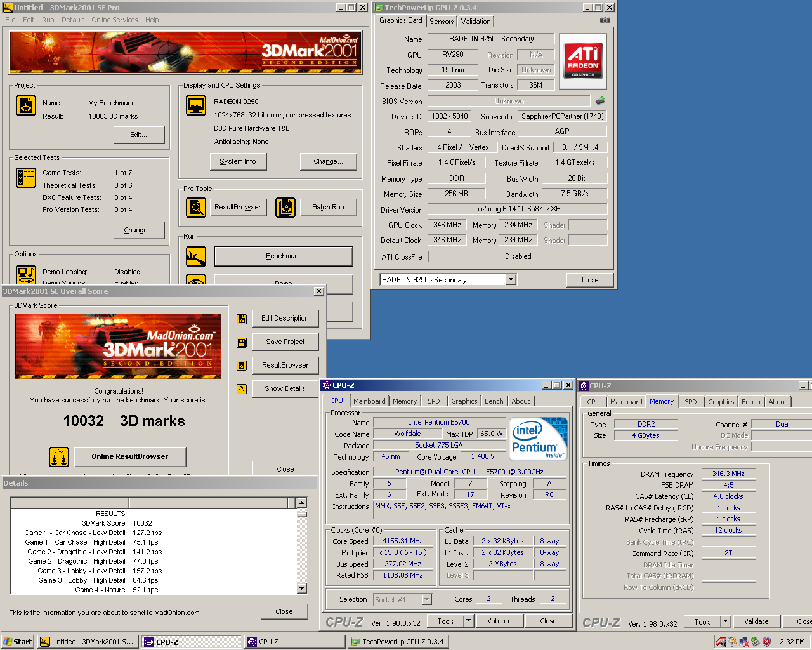The height and width of the screenshot is (650, 812).
Task: Click the Safely Remove Hardware tray icon
Action: [755, 642]
